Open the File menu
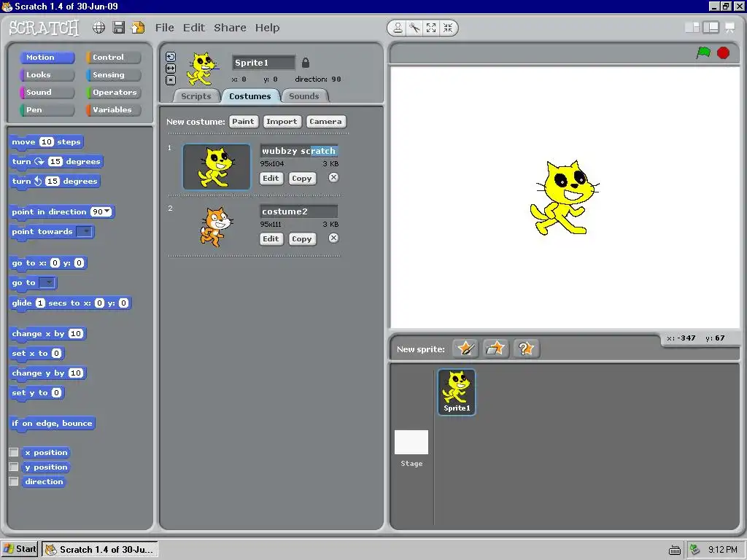The image size is (747, 560). [x=164, y=28]
